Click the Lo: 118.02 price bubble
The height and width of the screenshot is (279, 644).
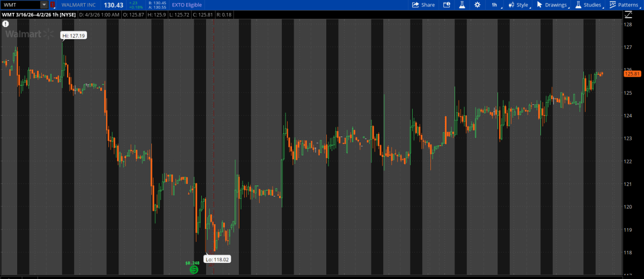pos(218,259)
